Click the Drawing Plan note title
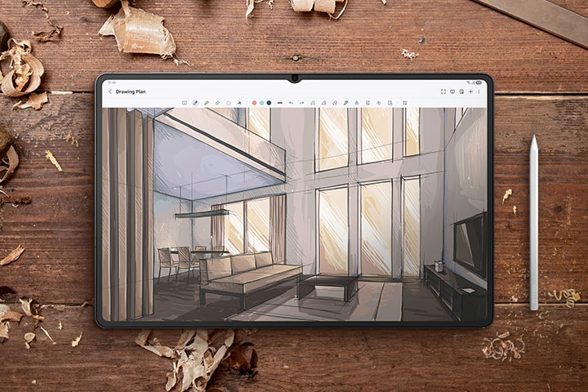588x392 pixels. (x=131, y=91)
